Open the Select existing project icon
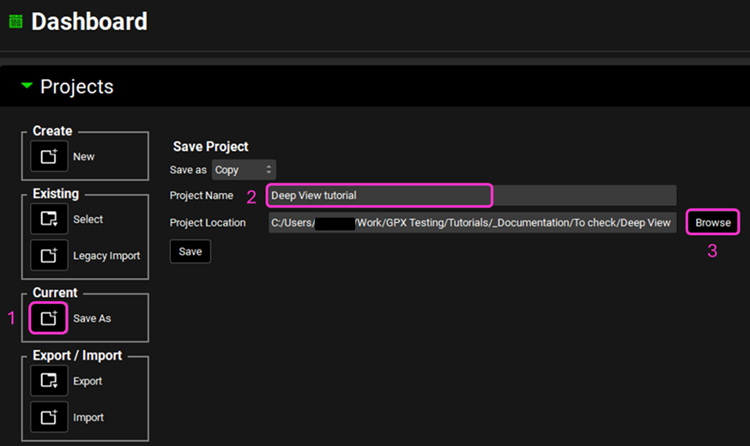Image resolution: width=750 pixels, height=446 pixels. (x=49, y=219)
